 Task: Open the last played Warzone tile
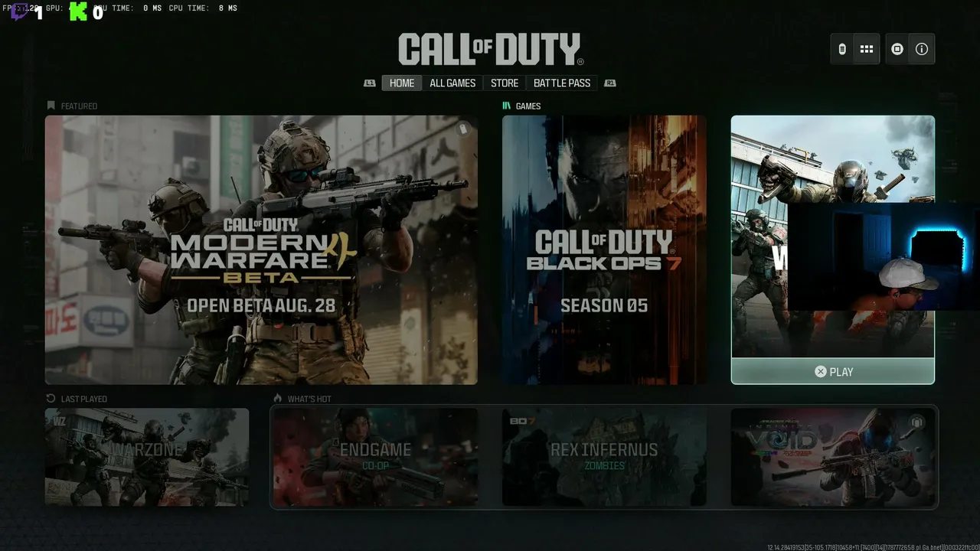pos(147,457)
